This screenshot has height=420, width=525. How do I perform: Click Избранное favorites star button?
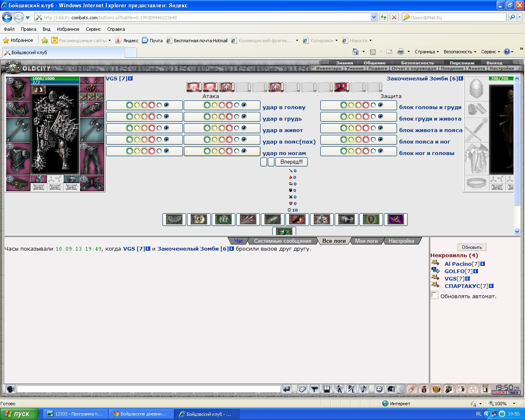coord(18,41)
